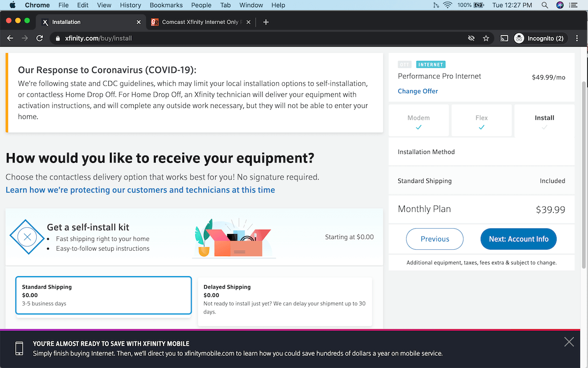The height and width of the screenshot is (368, 588).
Task: Click the mobile phone icon in the banner
Action: click(x=19, y=348)
